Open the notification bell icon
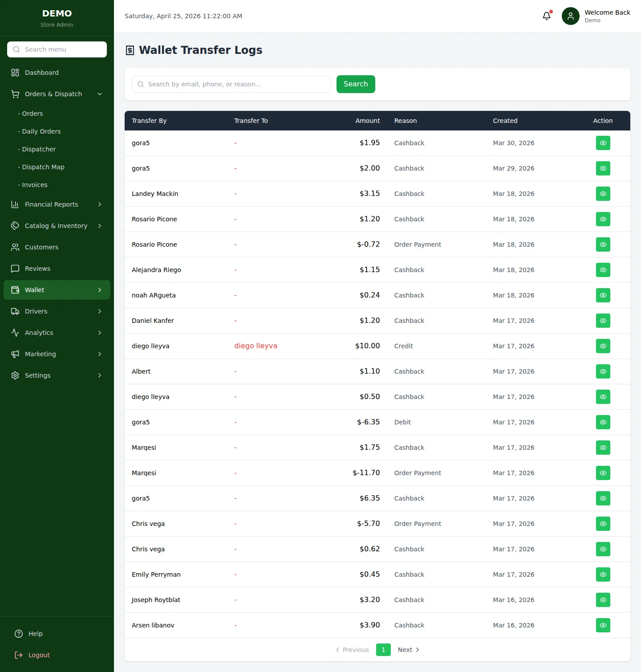The width and height of the screenshot is (641, 672). click(x=547, y=16)
